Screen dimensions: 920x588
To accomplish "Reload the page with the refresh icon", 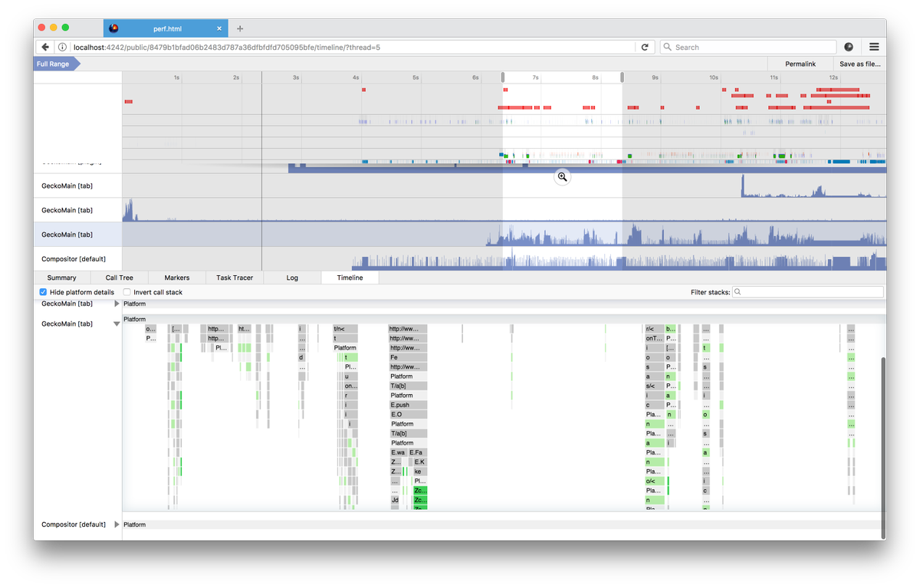I will pyautogui.click(x=646, y=47).
